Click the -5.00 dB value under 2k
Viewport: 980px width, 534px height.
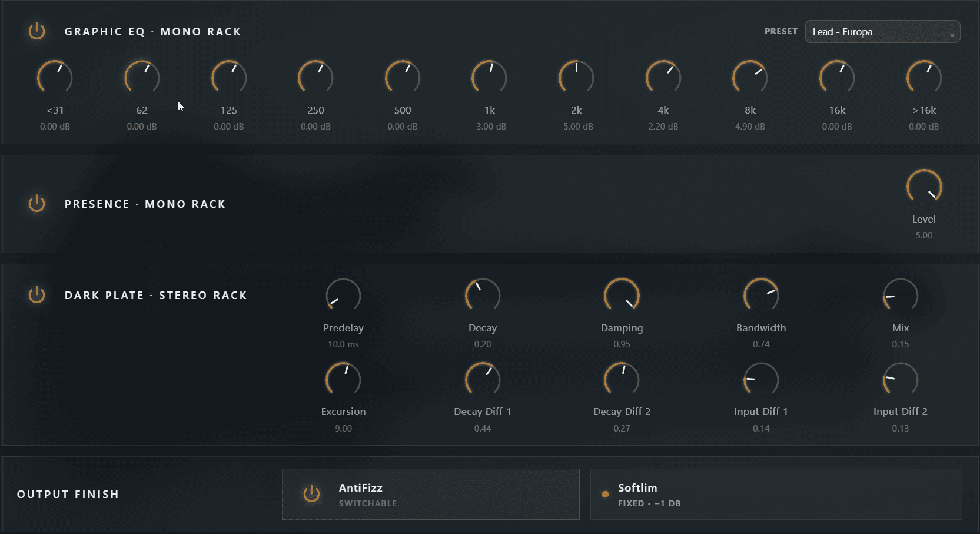click(x=576, y=127)
